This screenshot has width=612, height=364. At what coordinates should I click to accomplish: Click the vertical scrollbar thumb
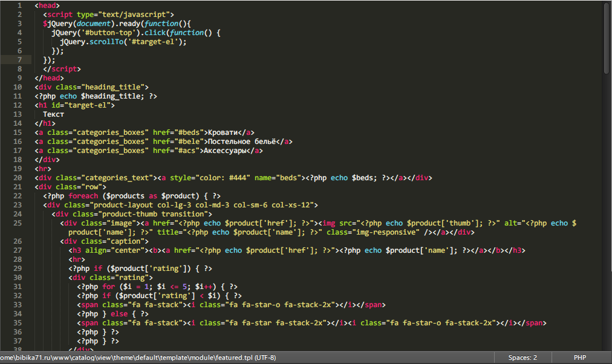[x=606, y=37]
